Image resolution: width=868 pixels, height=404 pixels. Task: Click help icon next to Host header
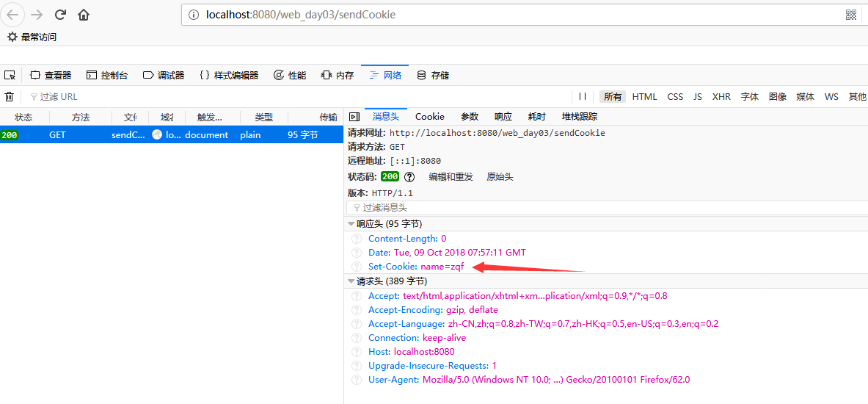357,351
